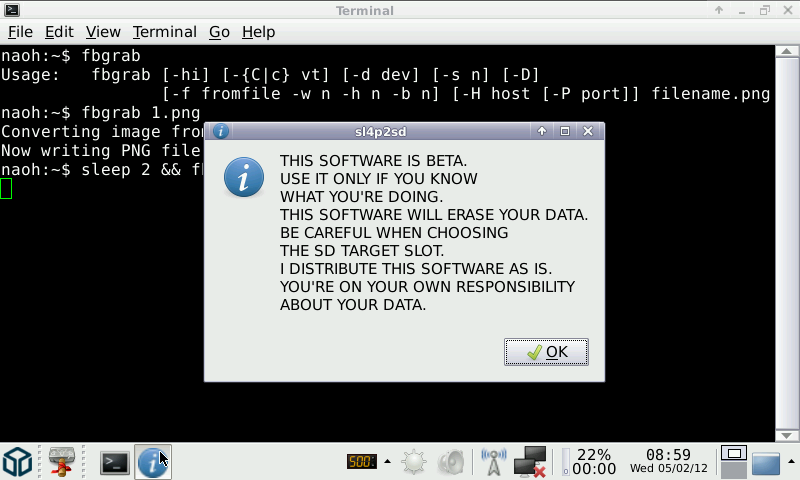Click the CPU frequency 500 indicator

click(x=360, y=462)
